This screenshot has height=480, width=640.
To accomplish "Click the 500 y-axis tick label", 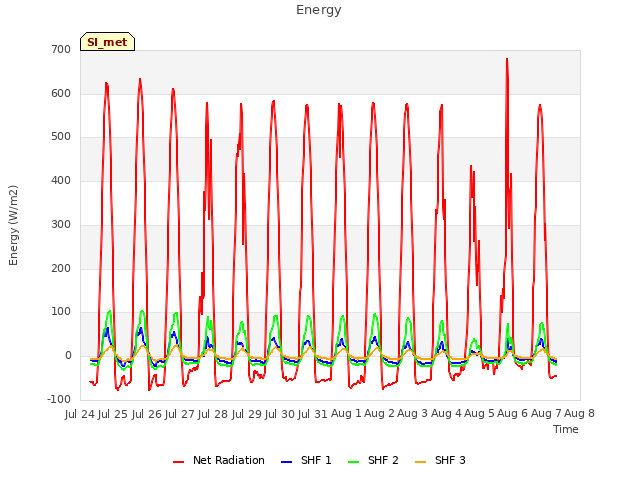I will [61, 137].
